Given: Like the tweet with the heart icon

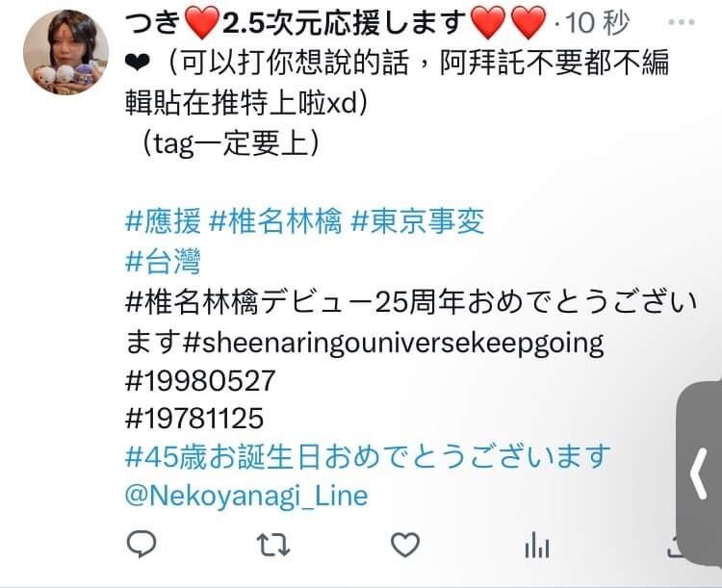Looking at the screenshot, I should click(405, 545).
